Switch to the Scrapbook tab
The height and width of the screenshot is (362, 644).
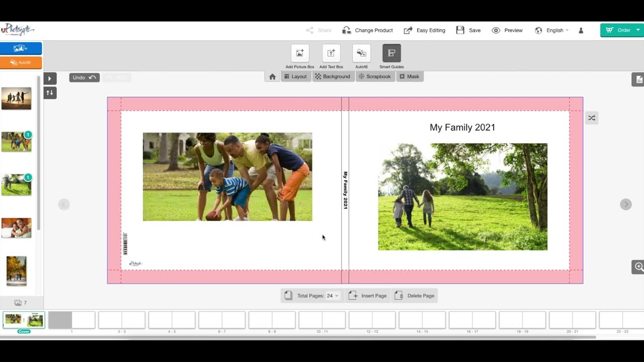click(375, 76)
